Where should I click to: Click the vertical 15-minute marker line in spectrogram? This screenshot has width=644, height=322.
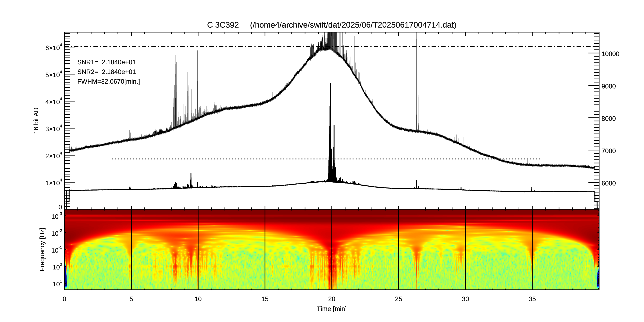(265, 249)
